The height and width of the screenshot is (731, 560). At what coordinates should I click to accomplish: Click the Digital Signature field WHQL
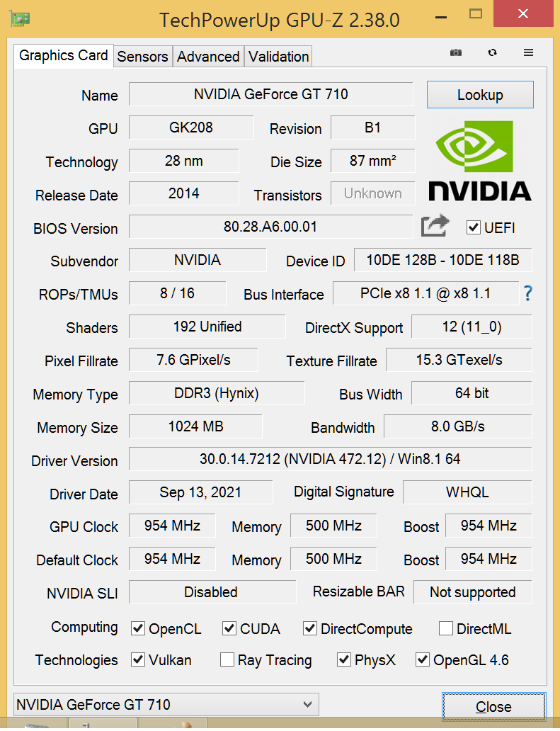coord(467,492)
